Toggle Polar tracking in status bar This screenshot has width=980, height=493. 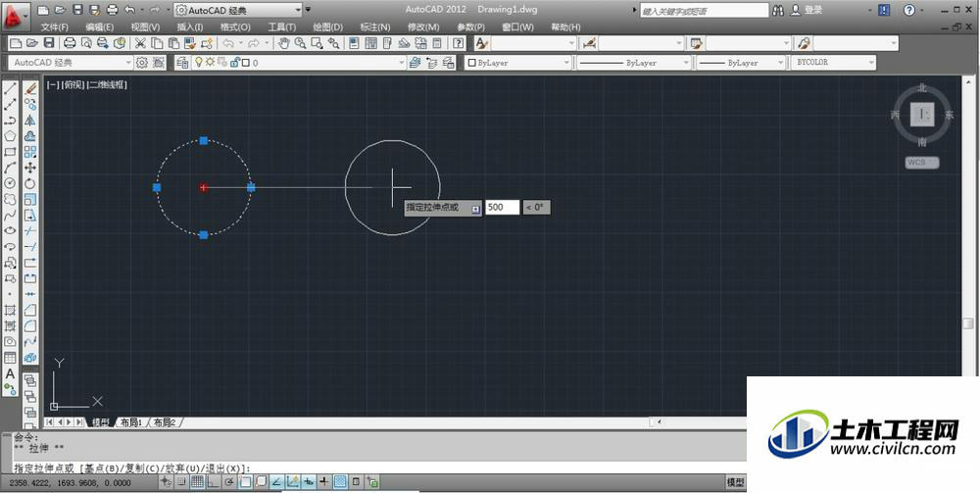pyautogui.click(x=228, y=482)
